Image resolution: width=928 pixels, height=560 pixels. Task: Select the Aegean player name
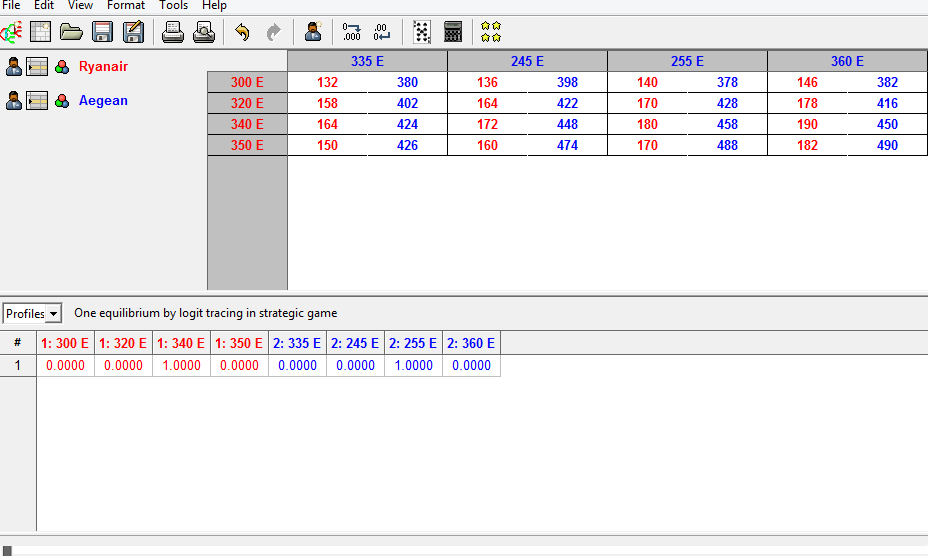(x=104, y=101)
